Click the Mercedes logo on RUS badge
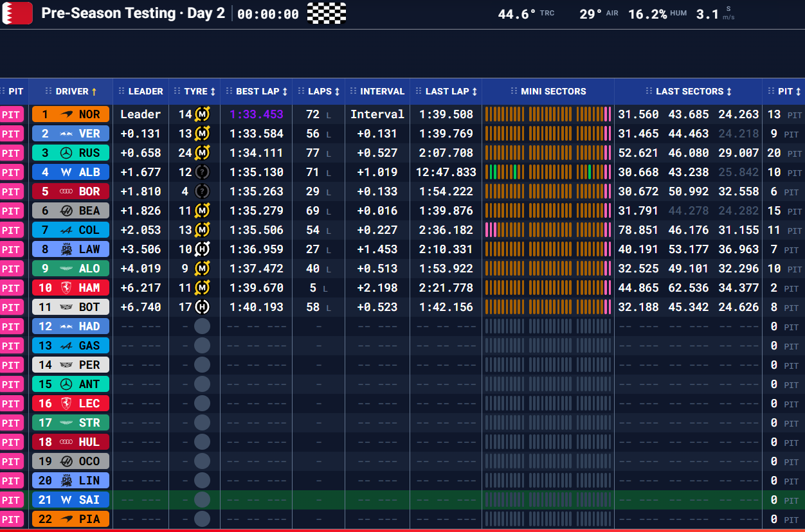Image resolution: width=805 pixels, height=532 pixels. coord(65,153)
